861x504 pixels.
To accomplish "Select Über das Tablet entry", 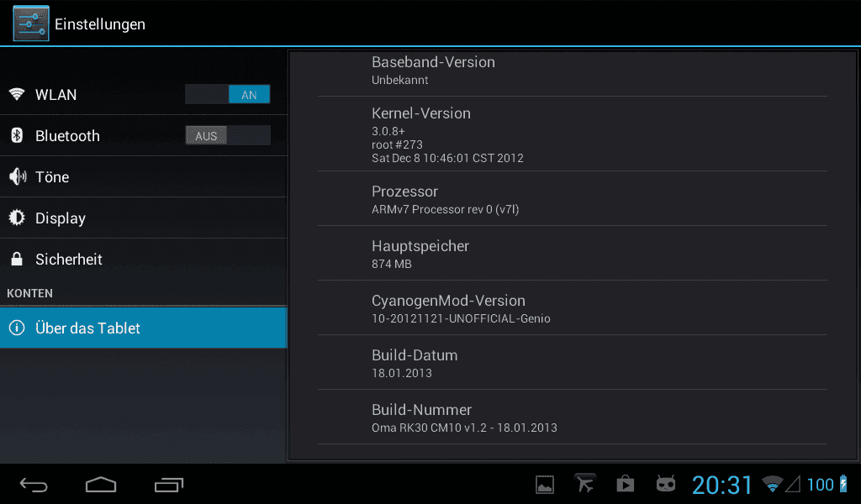I will (143, 328).
